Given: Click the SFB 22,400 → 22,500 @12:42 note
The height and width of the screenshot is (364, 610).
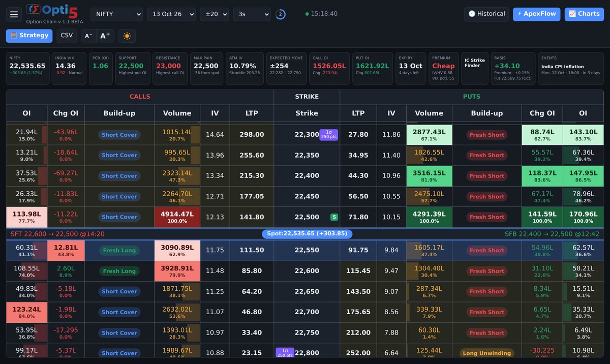Looking at the screenshot, I should 552,234.
